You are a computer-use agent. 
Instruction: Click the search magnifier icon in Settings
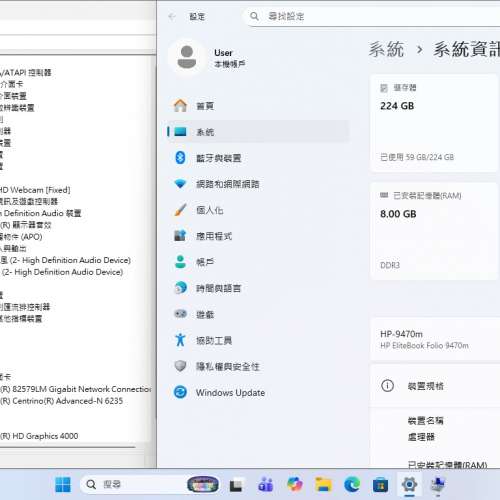pyautogui.click(x=254, y=16)
